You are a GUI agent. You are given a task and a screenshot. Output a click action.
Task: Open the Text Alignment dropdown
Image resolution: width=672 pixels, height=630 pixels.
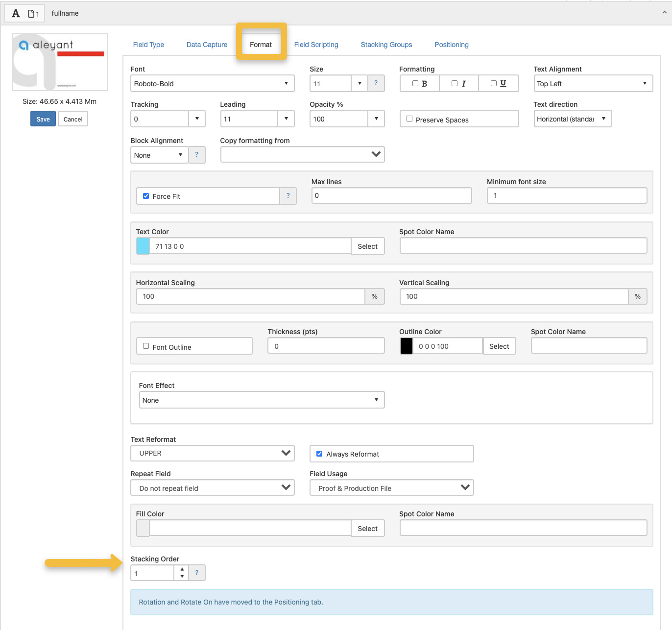tap(593, 83)
